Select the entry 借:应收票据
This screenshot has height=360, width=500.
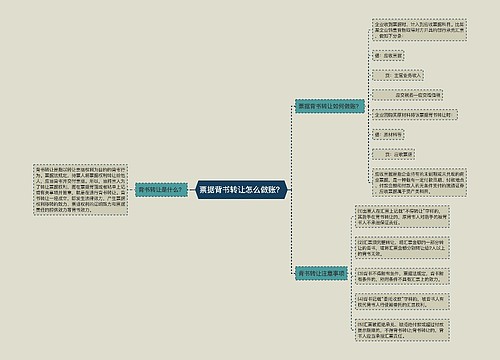click(x=388, y=56)
